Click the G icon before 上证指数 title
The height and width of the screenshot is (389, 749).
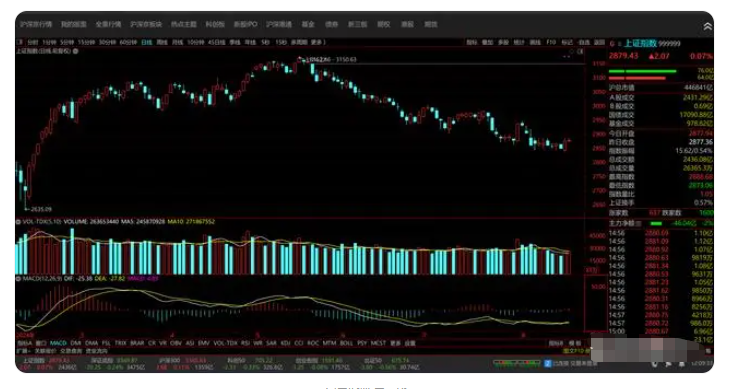[612, 44]
